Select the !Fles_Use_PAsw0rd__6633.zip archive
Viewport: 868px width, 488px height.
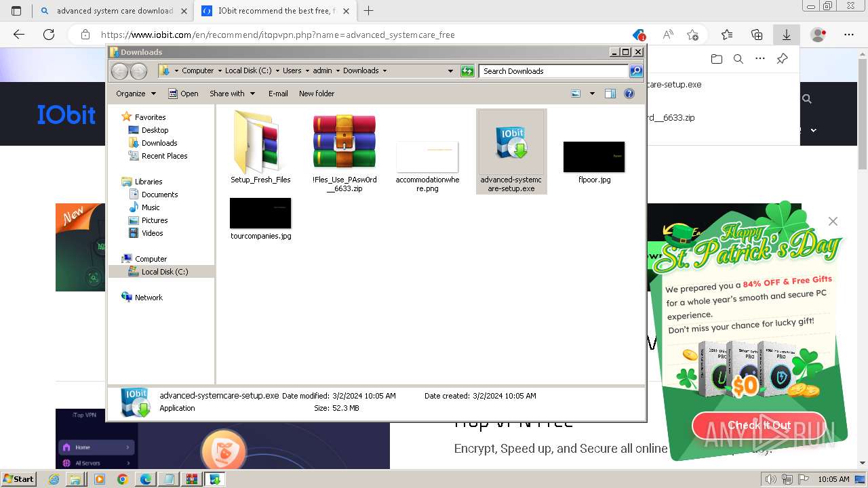[344, 152]
